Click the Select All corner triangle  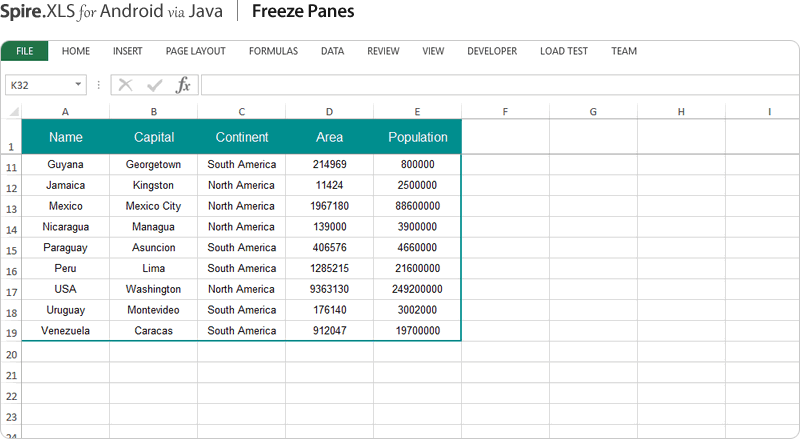(x=13, y=111)
